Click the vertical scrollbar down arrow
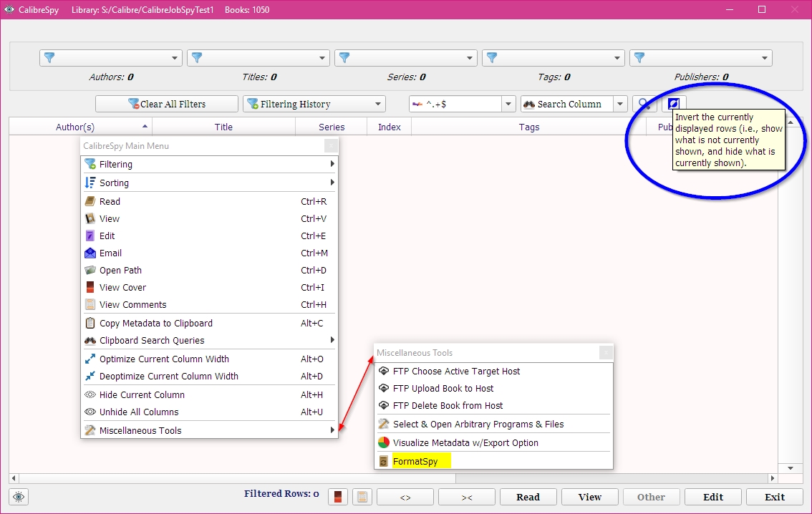 tap(791, 468)
